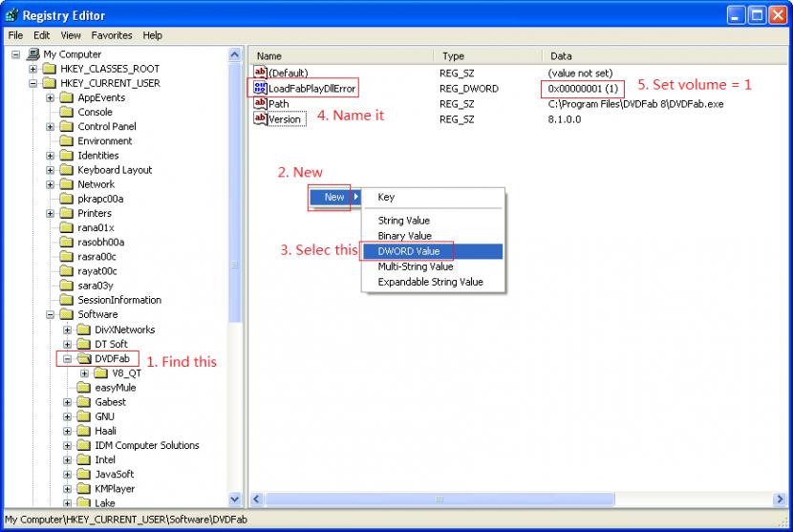Click the Identities folder icon

coord(67,156)
